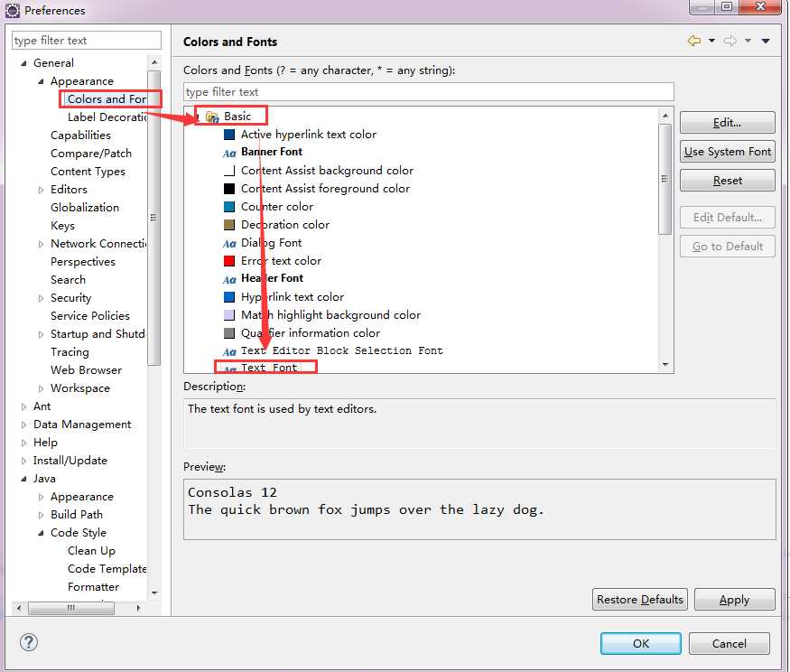Click Text Editor Block Selection Font icon
The image size is (790, 672).
pos(229,351)
